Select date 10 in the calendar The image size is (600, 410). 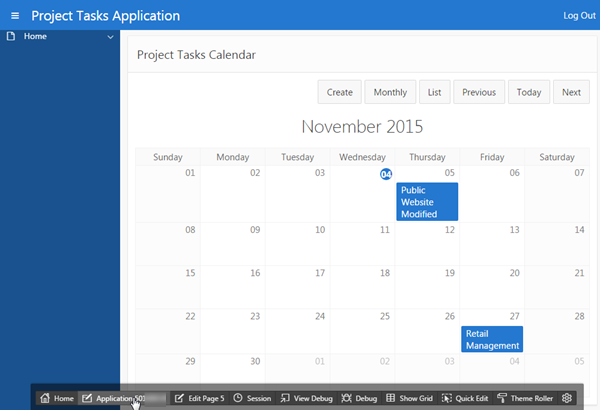(320, 230)
